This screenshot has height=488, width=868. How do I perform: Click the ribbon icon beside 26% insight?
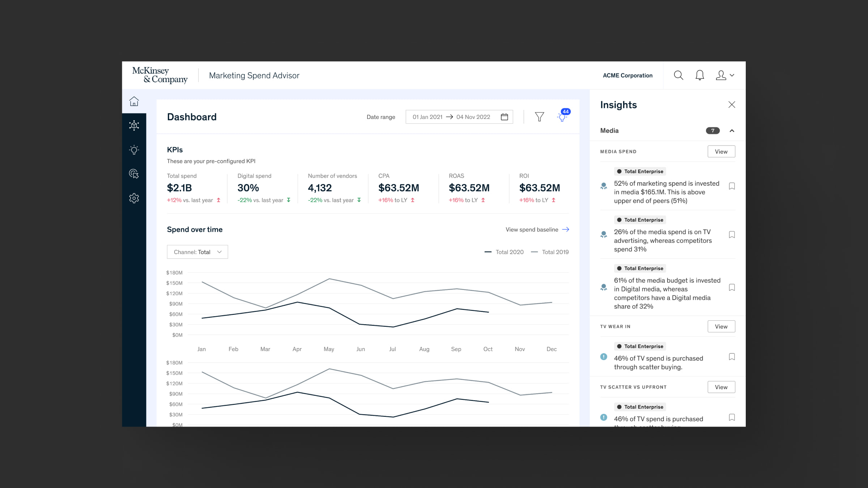point(604,235)
